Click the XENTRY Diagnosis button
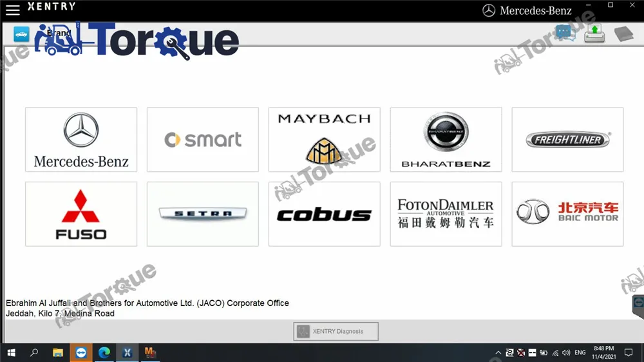Viewport: 644px width, 362px height. point(336,331)
